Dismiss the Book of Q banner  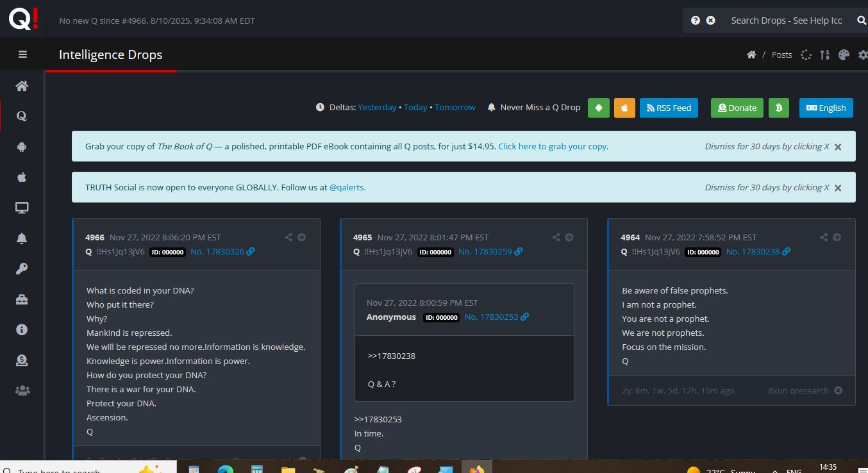pyautogui.click(x=837, y=147)
